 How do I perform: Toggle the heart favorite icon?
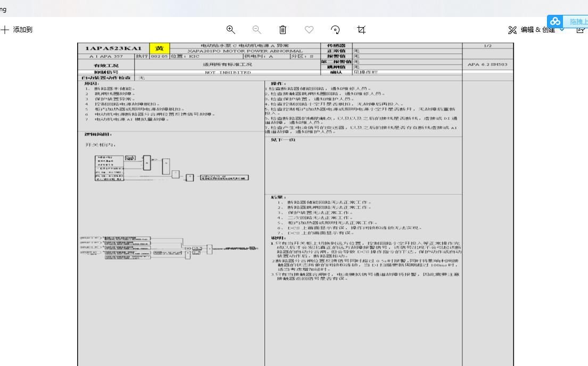click(309, 30)
